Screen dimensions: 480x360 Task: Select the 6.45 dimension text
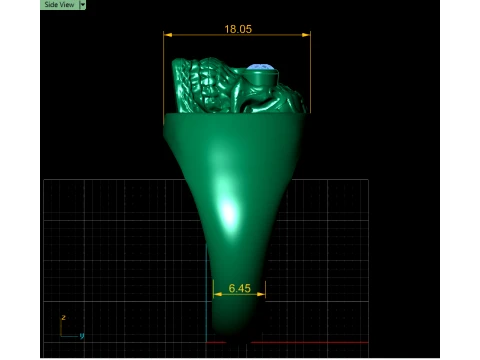point(239,288)
